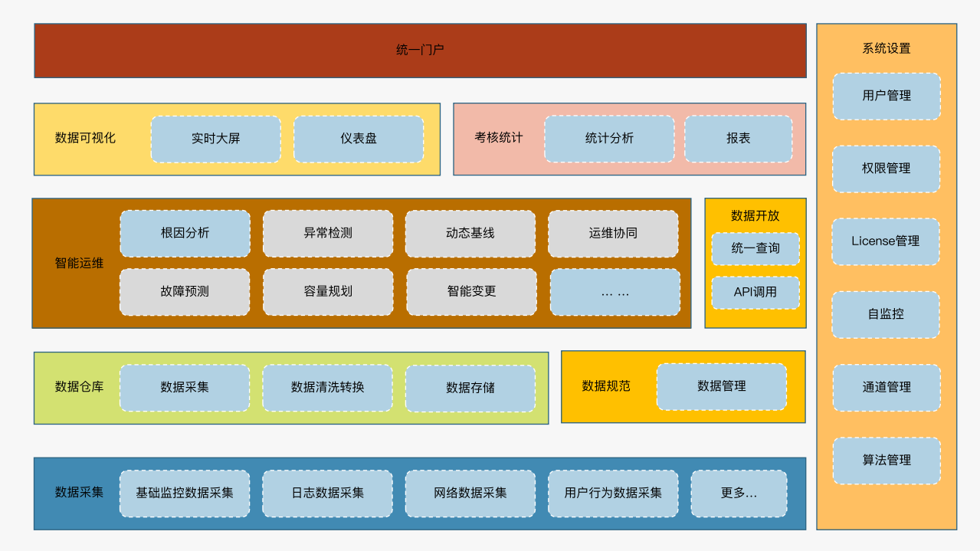The height and width of the screenshot is (551, 980).
Task: Open License管理 under 系统设置
Action: 886,242
